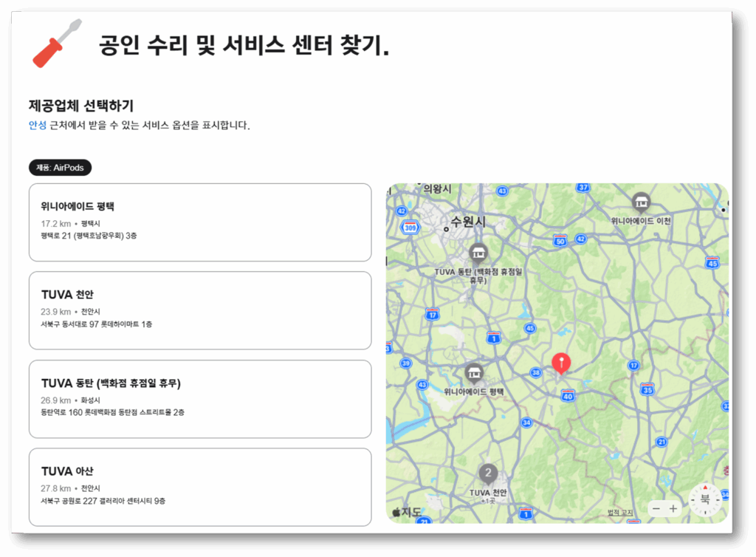Click the 제공업체 선택하기 heading

point(81,106)
